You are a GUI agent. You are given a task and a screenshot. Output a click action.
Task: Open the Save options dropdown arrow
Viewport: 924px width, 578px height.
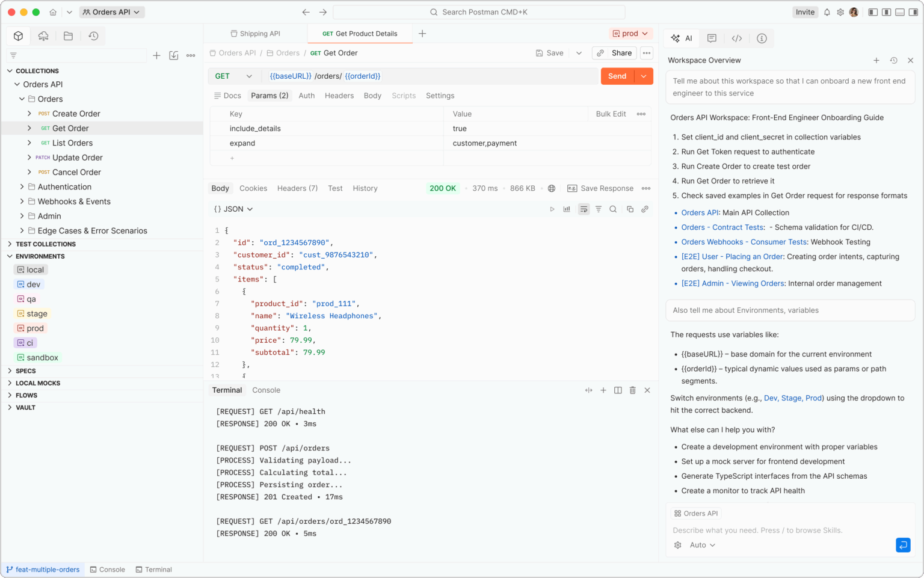coord(579,53)
